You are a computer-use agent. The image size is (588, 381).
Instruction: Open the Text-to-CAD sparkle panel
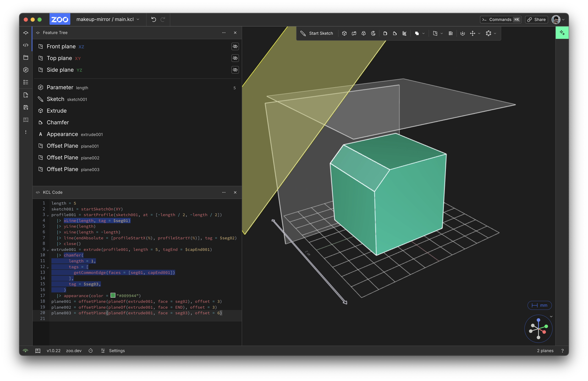[562, 33]
